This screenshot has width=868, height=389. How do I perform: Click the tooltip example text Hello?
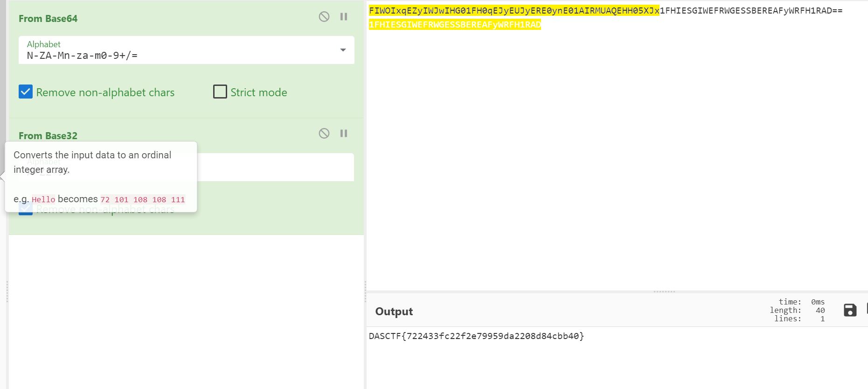pyautogui.click(x=43, y=199)
